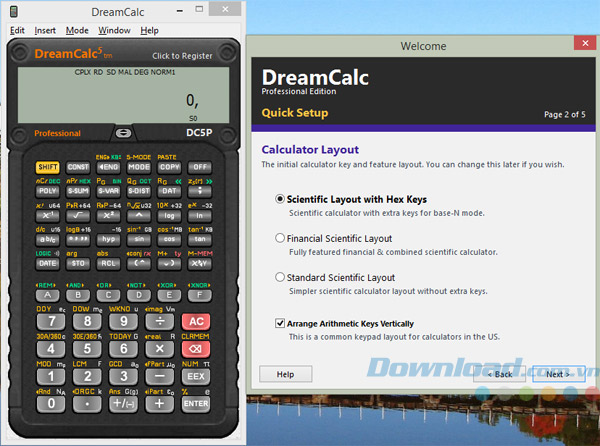
Task: Click the reciprocal x⁻¹ key
Action: click(47, 216)
